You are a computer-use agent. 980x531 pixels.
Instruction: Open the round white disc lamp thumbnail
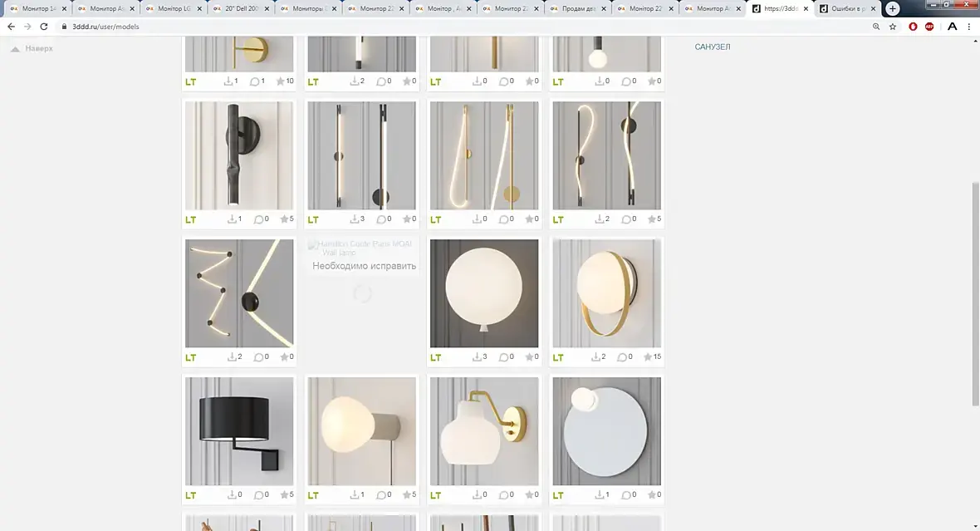tap(606, 431)
